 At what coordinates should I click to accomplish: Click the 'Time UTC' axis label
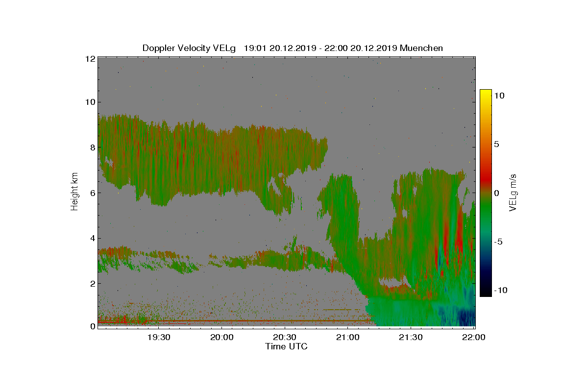point(287,347)
